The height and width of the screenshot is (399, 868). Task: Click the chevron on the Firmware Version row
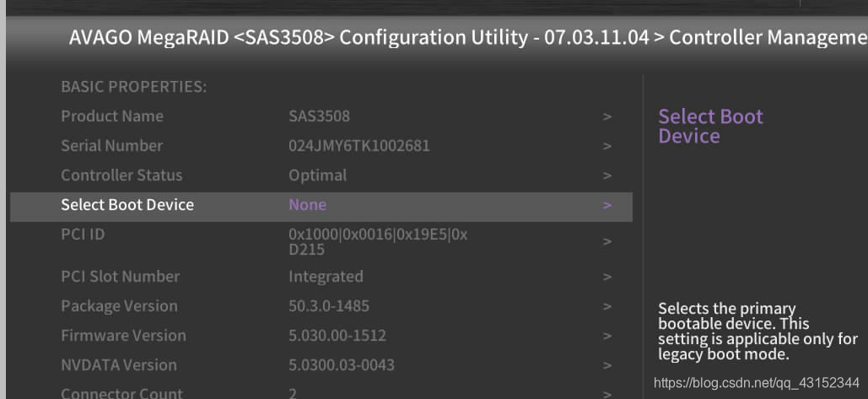[x=607, y=337]
